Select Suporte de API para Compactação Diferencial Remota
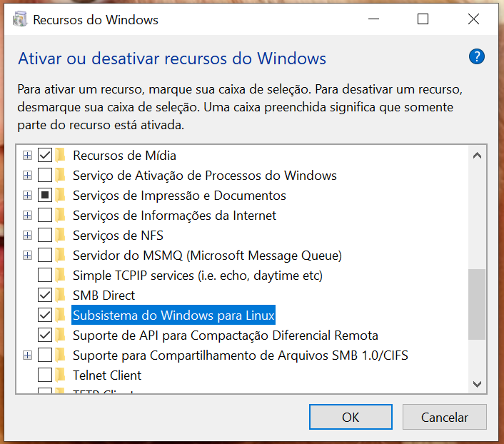 click(x=226, y=335)
